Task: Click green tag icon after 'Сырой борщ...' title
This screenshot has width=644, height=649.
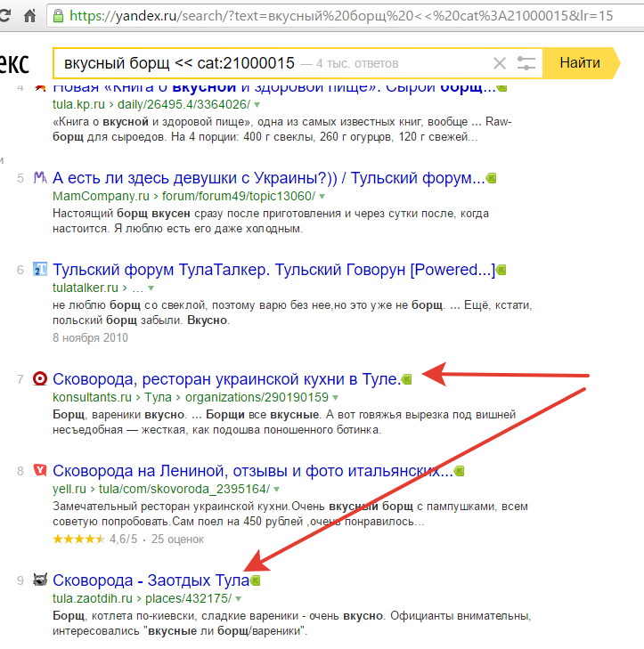Action: click(501, 87)
